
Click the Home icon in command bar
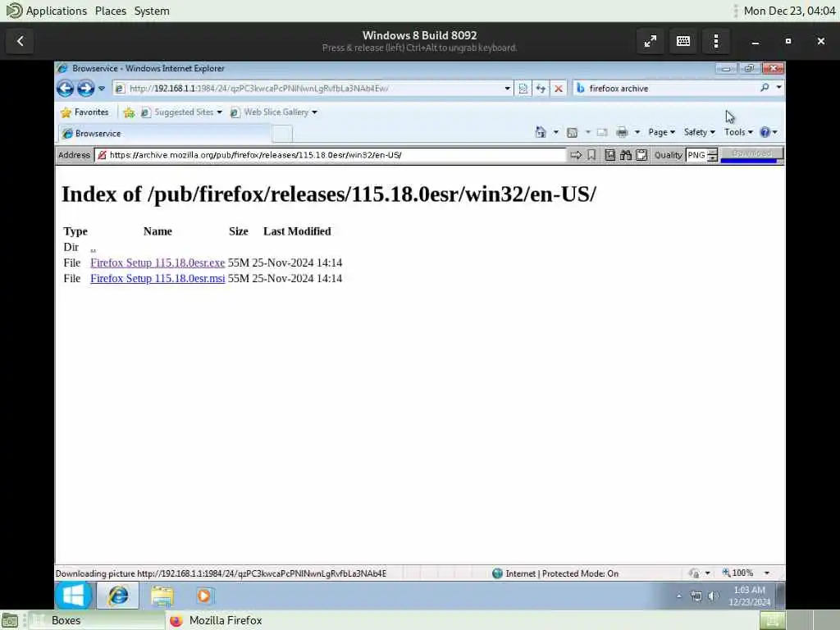[541, 132]
